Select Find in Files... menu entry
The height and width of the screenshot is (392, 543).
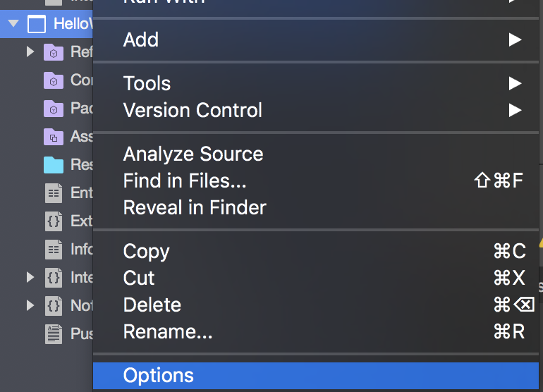tap(185, 181)
